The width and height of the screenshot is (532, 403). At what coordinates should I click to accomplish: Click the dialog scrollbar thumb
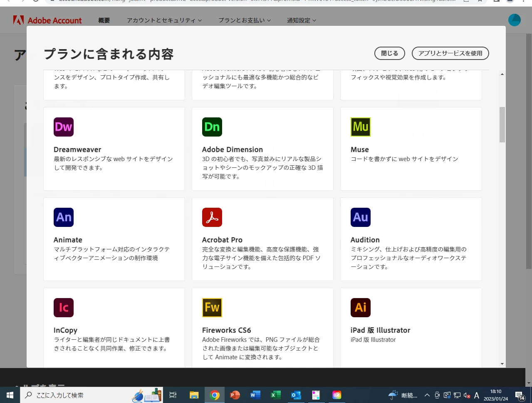(502, 124)
